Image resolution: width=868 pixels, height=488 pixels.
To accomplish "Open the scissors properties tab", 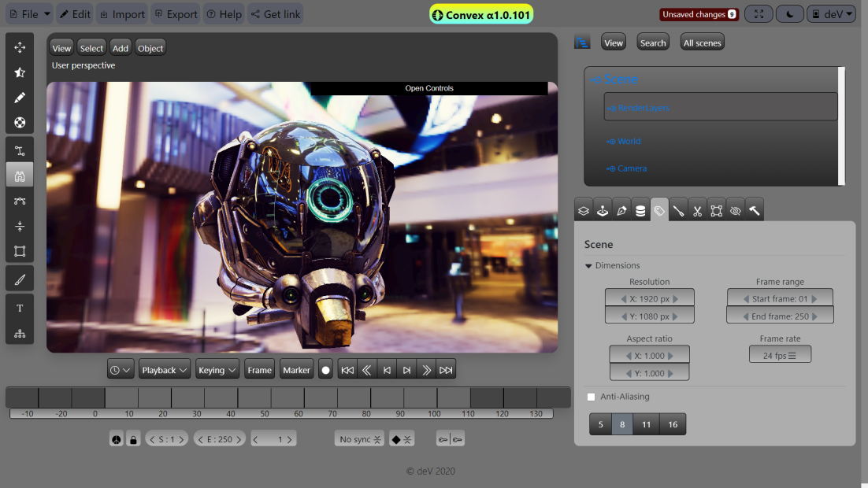I will point(697,210).
